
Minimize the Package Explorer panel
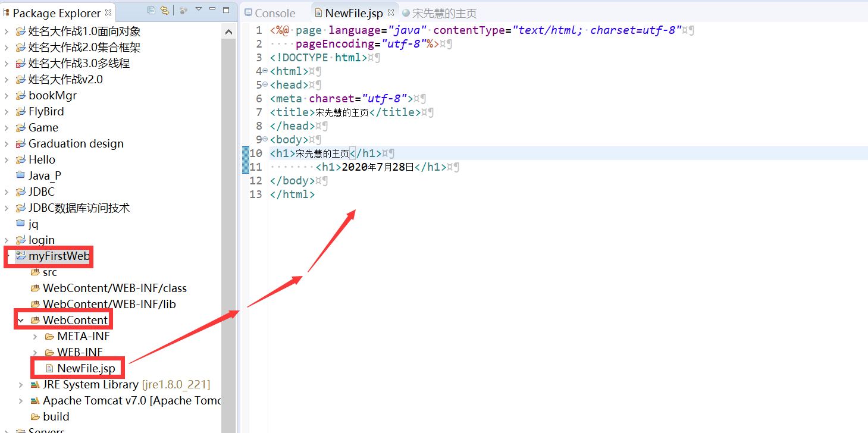click(x=212, y=10)
